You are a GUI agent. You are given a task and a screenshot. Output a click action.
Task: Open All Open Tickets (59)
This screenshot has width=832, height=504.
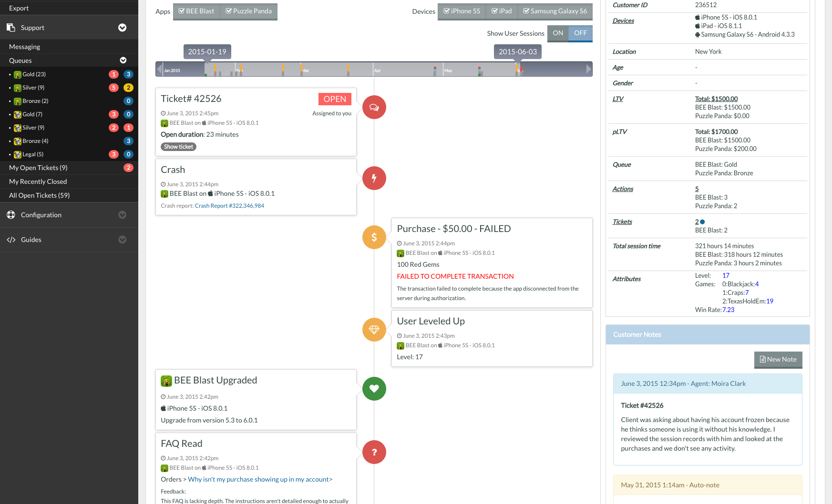69,195
